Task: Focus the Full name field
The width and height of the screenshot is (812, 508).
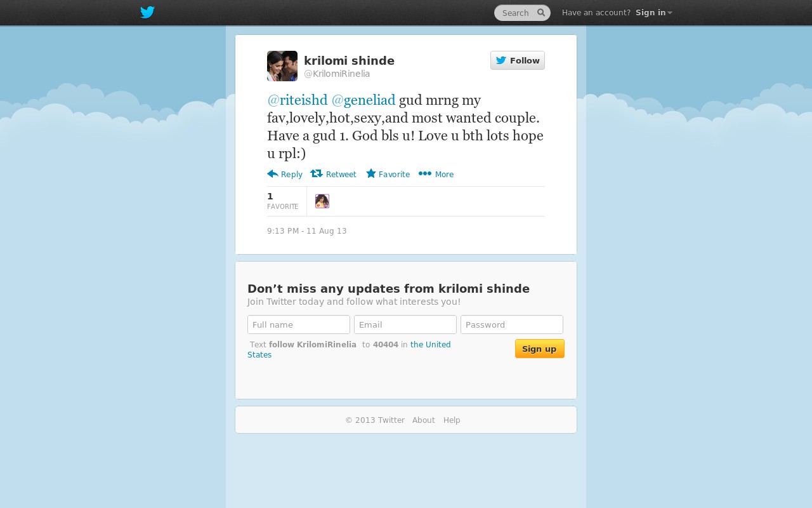Action: tap(299, 324)
